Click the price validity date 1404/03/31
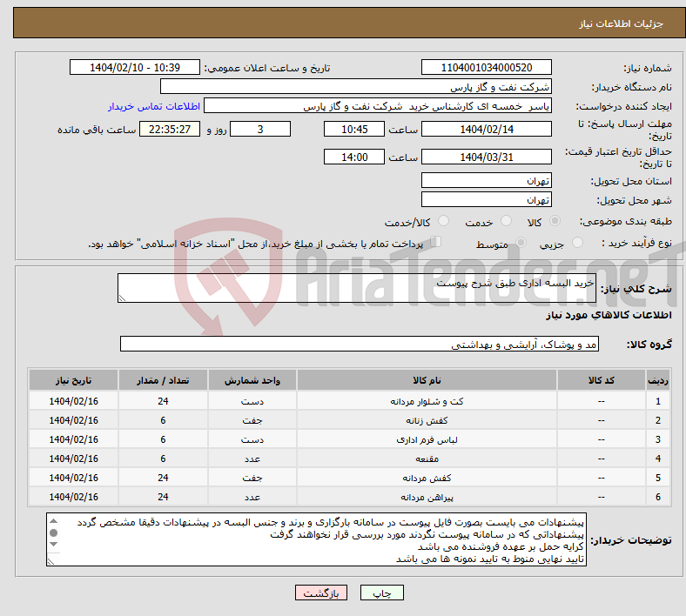The width and height of the screenshot is (686, 616). (486, 157)
